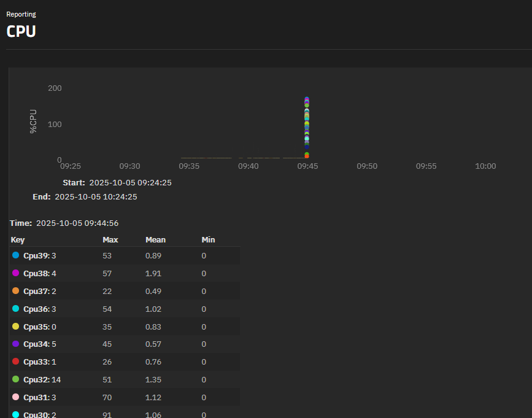532x418 pixels.
Task: Click the red Cpu33 legend dot
Action: (x=16, y=362)
